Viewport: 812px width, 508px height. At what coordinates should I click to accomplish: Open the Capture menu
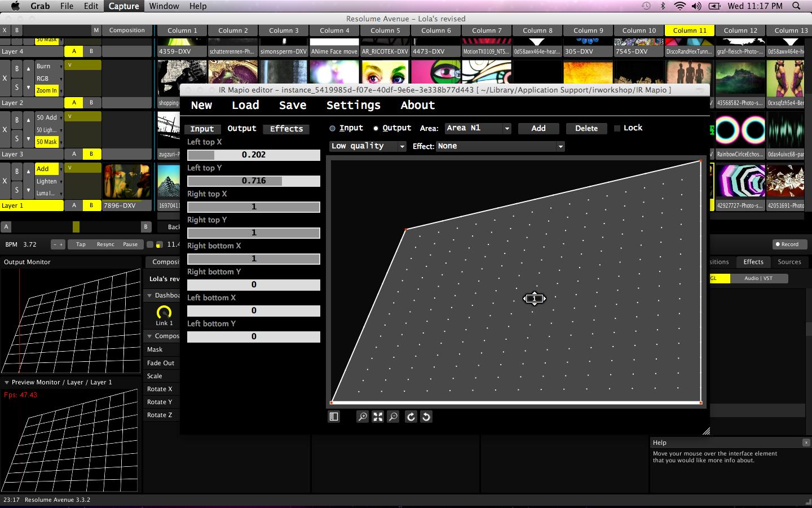click(x=123, y=6)
